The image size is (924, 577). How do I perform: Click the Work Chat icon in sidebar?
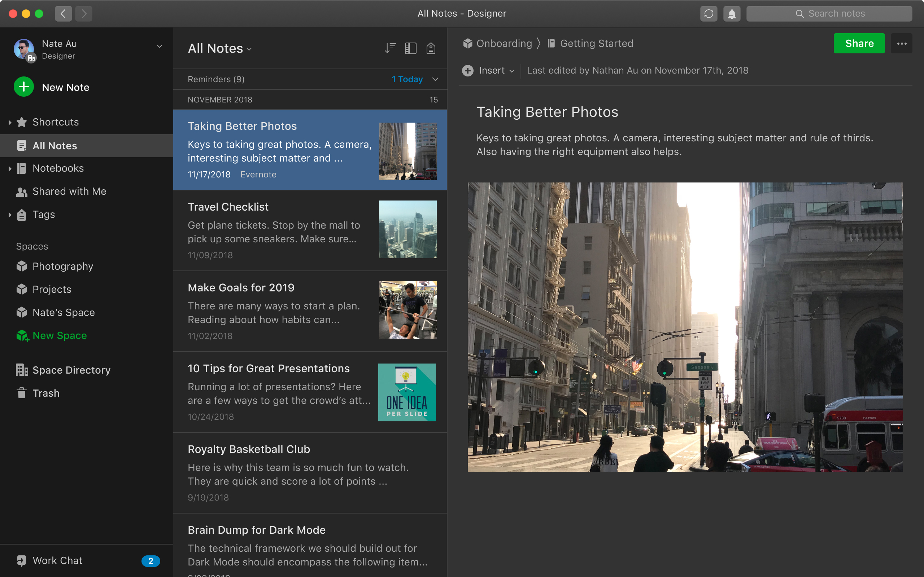coord(21,560)
